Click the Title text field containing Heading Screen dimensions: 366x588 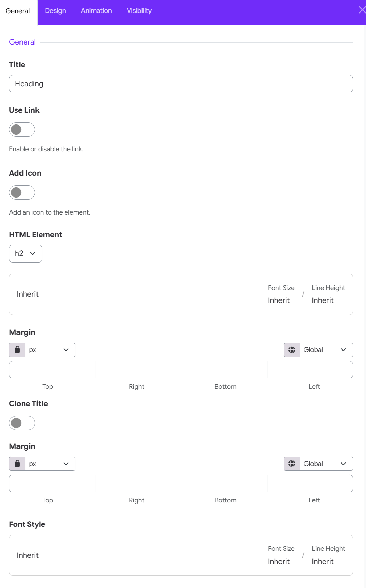pyautogui.click(x=181, y=84)
